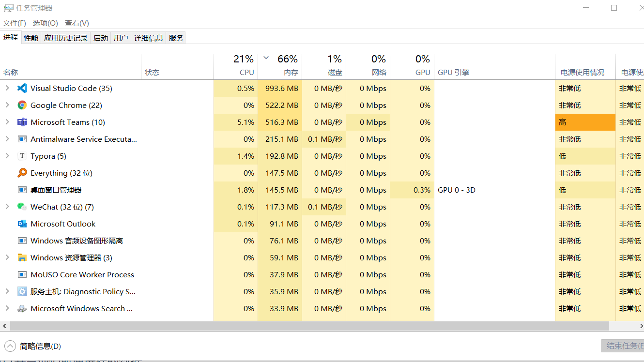Expand the Antimalware Service Executable row
The image size is (644, 362).
pos(7,139)
